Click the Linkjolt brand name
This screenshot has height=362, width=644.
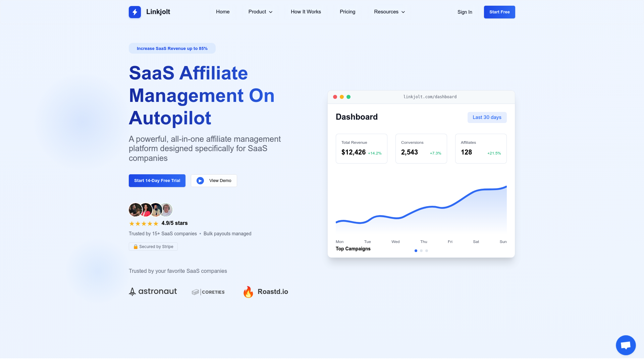tap(158, 12)
